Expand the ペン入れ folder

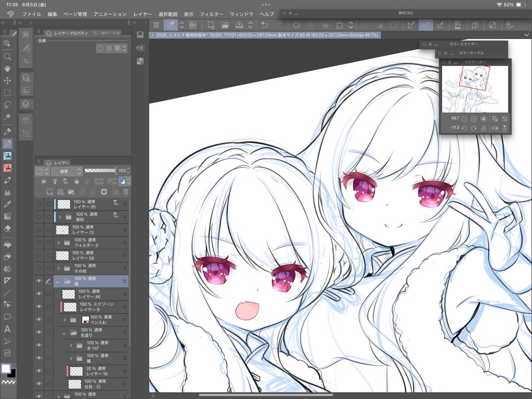[65, 320]
